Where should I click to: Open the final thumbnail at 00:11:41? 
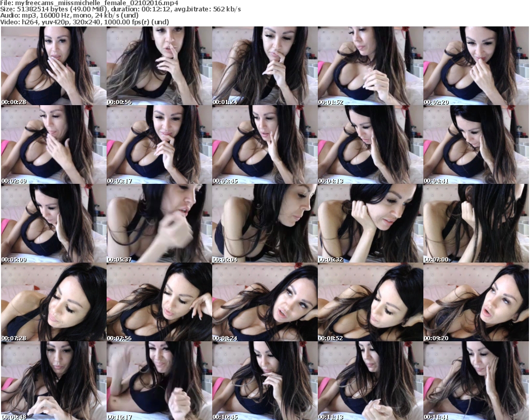pyautogui.click(x=476, y=381)
